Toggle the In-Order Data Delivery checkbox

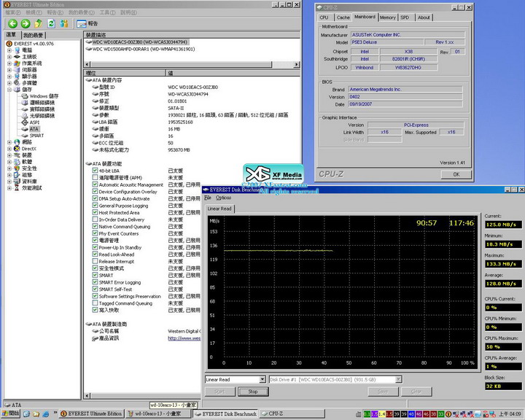click(95, 219)
